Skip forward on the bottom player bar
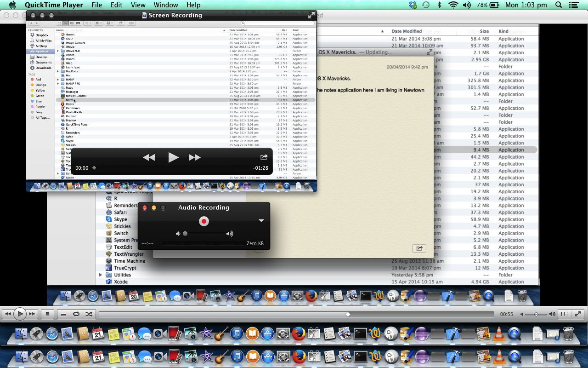The image size is (588, 368). click(x=32, y=314)
